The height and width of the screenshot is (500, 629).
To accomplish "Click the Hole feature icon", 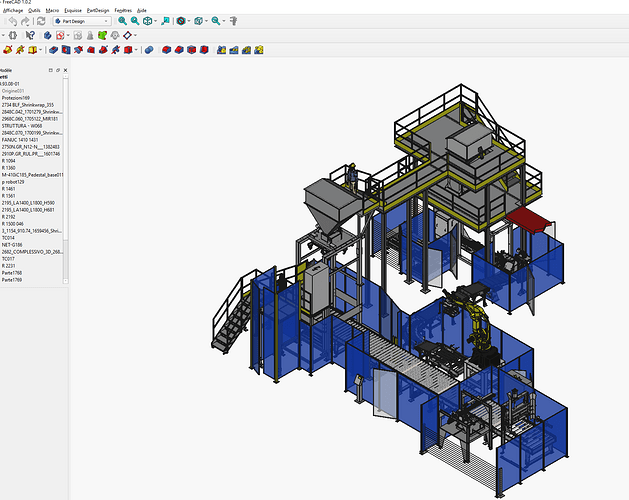I will click(66, 50).
